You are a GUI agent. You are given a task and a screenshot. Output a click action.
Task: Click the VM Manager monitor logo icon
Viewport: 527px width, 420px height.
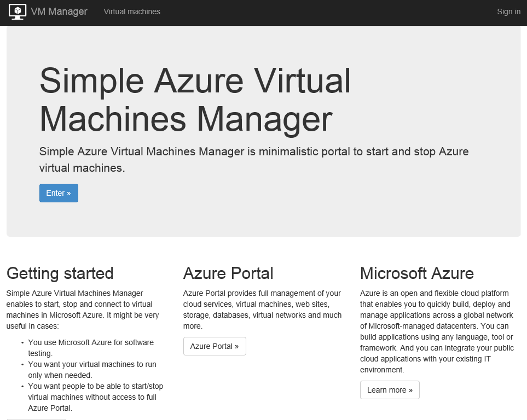17,12
